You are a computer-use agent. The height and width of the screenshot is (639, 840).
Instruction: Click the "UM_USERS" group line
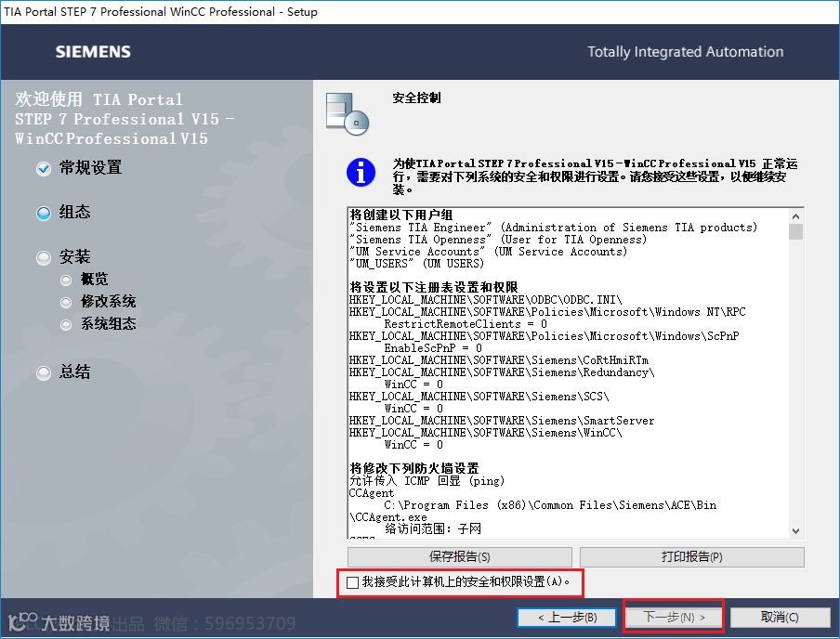(416, 264)
